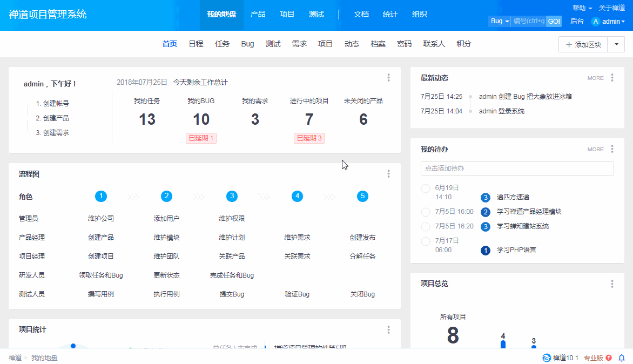Open the 帮助 dropdown menu

[x=582, y=8]
